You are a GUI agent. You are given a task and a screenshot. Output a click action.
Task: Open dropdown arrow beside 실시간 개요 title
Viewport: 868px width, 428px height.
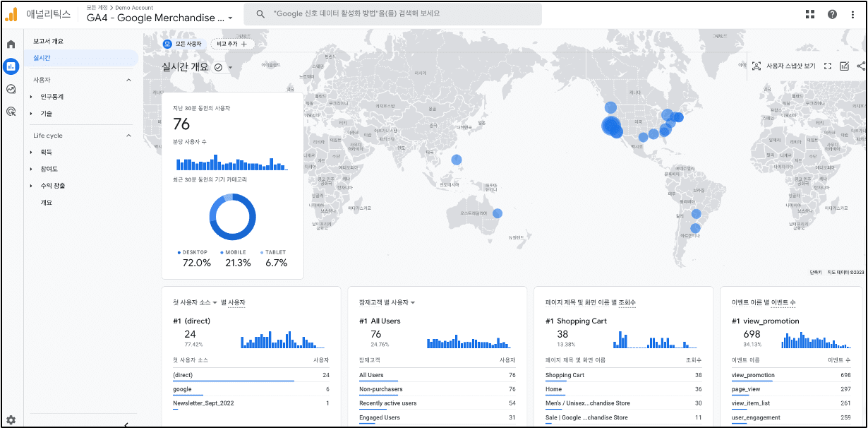[230, 68]
